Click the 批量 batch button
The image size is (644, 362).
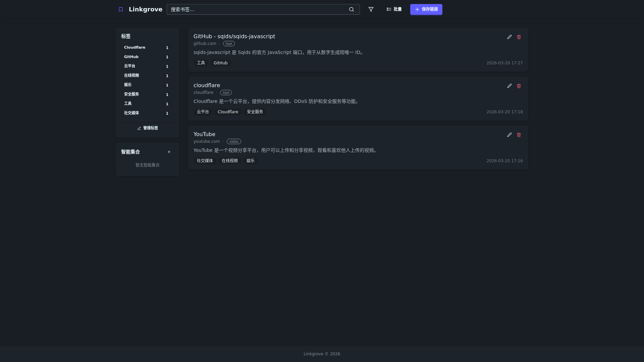[394, 9]
